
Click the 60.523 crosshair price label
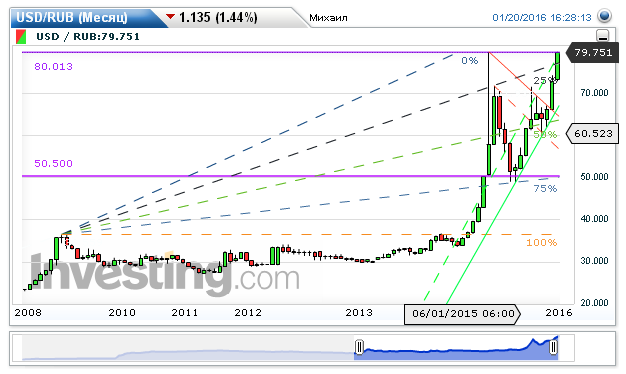[x=593, y=133]
